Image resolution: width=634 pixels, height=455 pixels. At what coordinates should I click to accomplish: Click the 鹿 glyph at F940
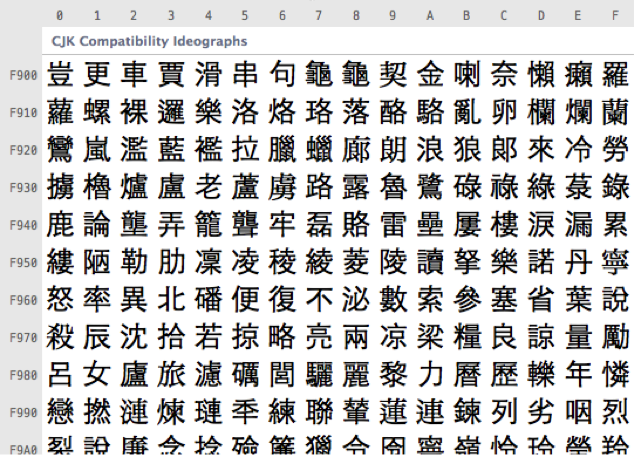pyautogui.click(x=60, y=225)
